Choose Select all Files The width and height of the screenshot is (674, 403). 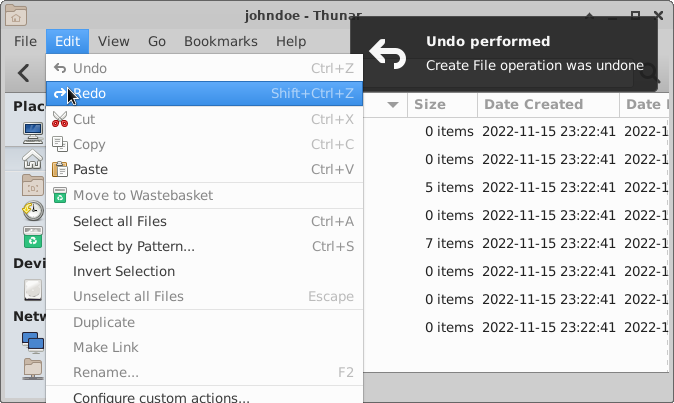click(x=120, y=221)
